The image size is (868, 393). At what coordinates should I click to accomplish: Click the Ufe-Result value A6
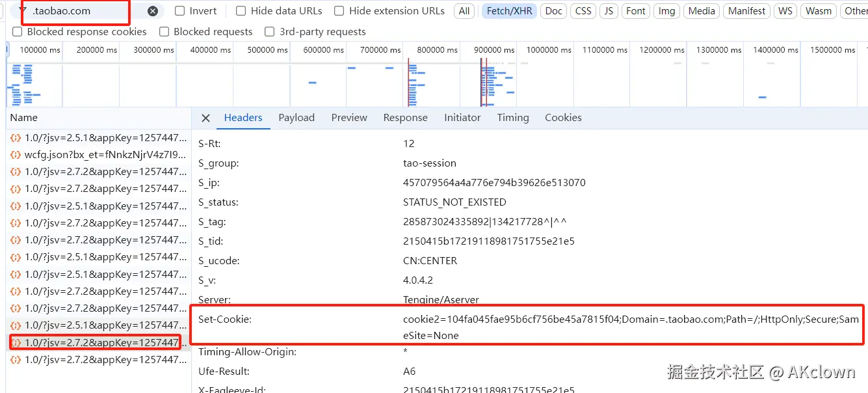click(409, 372)
